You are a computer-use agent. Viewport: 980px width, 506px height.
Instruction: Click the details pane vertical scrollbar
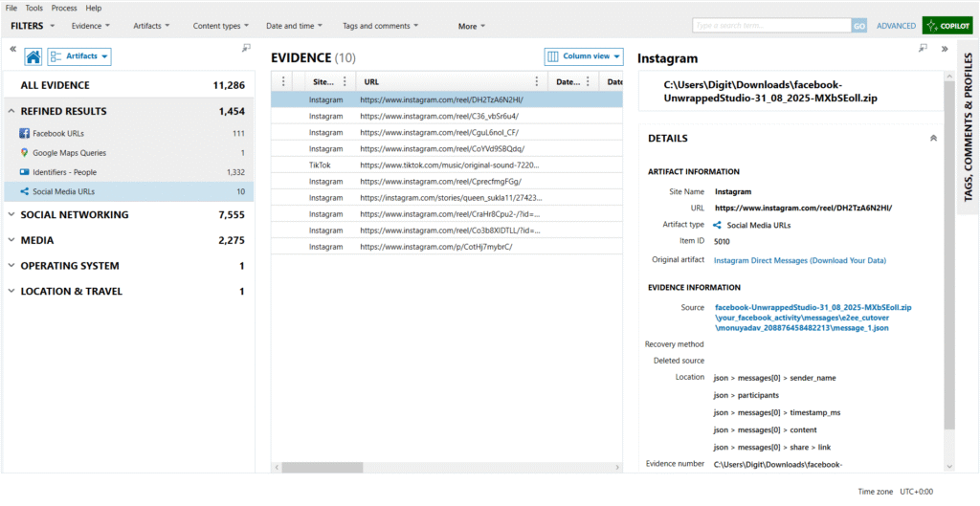pyautogui.click(x=950, y=256)
